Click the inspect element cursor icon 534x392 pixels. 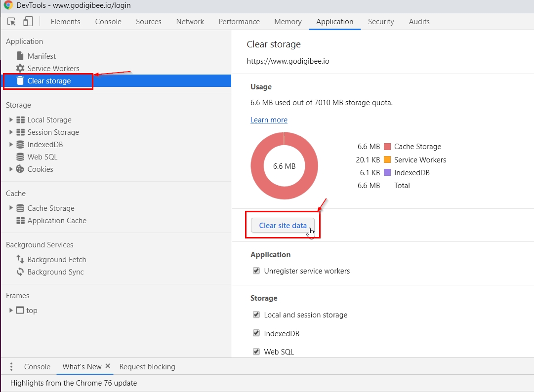12,22
